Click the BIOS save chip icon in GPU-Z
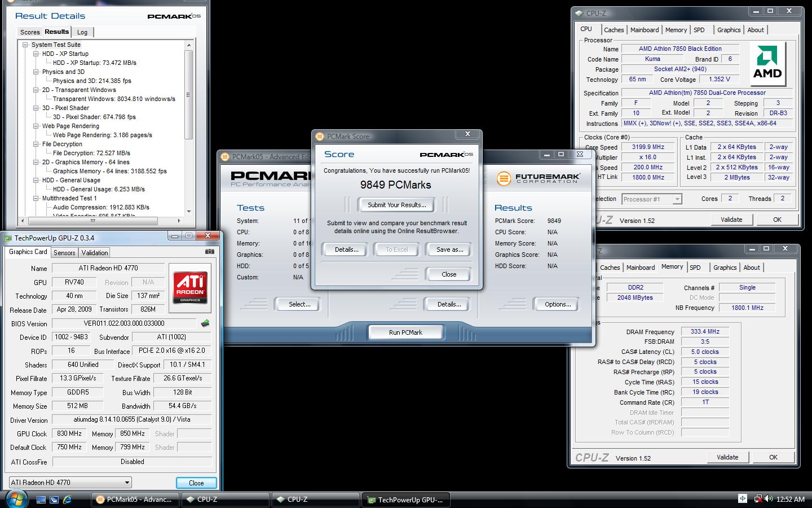 point(205,323)
